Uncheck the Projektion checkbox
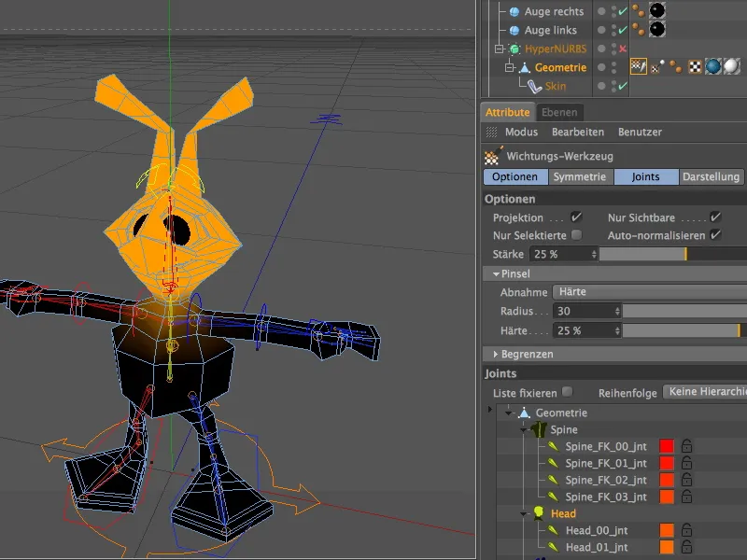 coord(576,217)
